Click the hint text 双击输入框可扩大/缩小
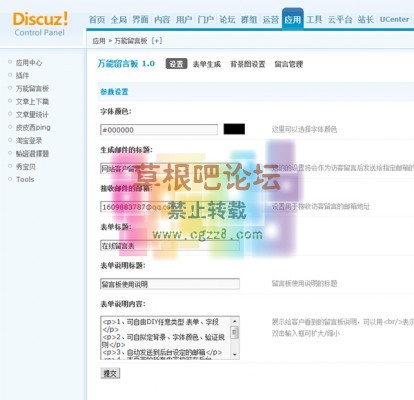 (305, 333)
